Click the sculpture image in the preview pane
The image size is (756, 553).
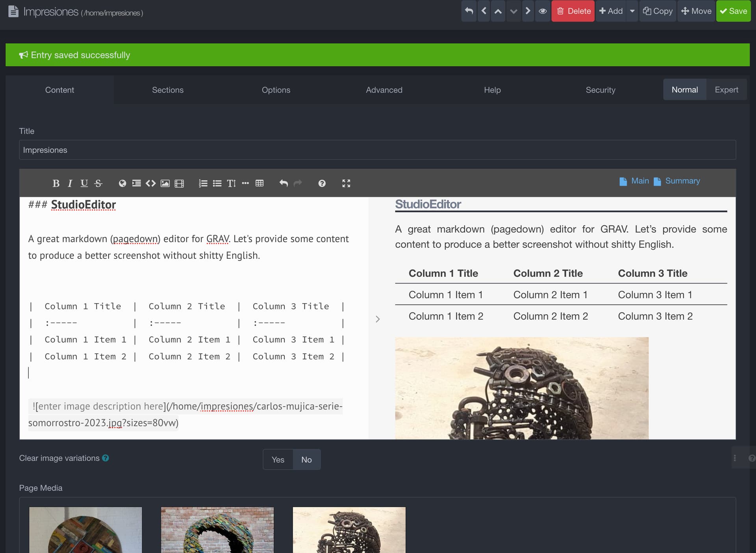522,388
